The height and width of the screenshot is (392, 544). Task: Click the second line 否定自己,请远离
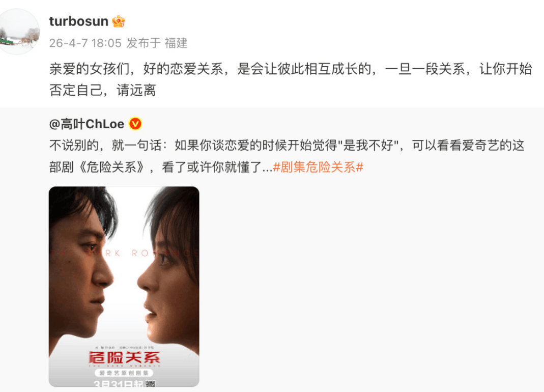103,90
